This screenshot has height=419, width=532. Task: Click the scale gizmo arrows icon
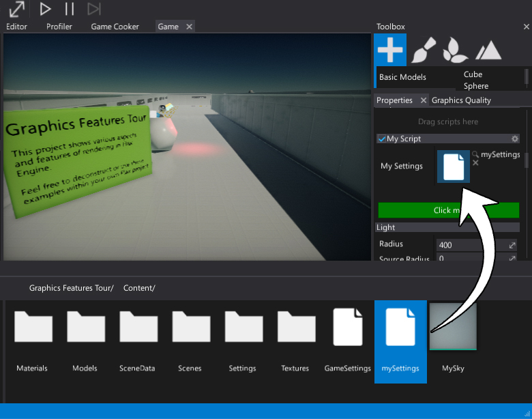pyautogui.click(x=16, y=9)
